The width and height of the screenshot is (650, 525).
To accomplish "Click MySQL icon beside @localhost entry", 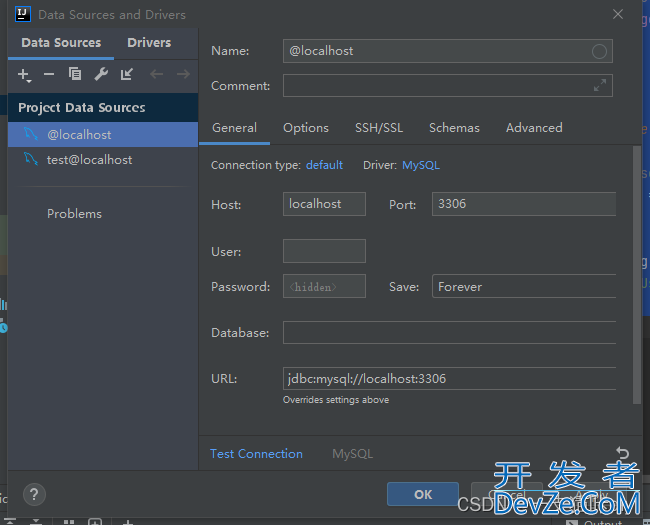I will (31, 134).
